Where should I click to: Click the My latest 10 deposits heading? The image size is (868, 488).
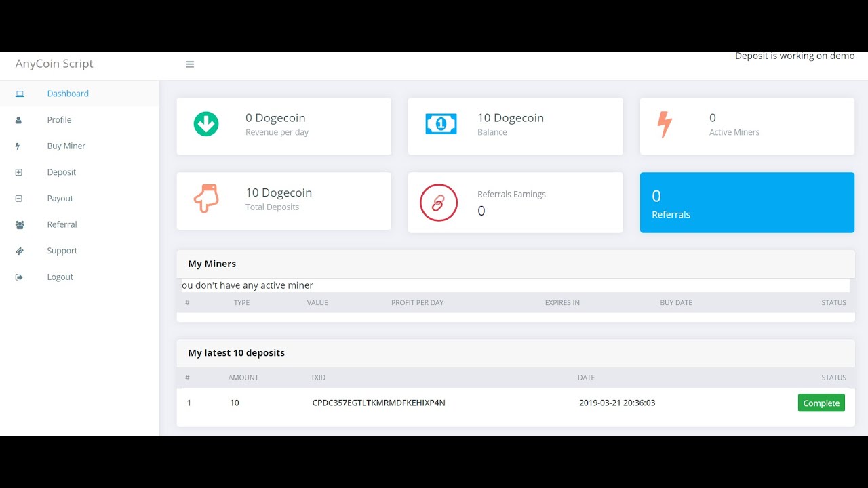coord(236,353)
